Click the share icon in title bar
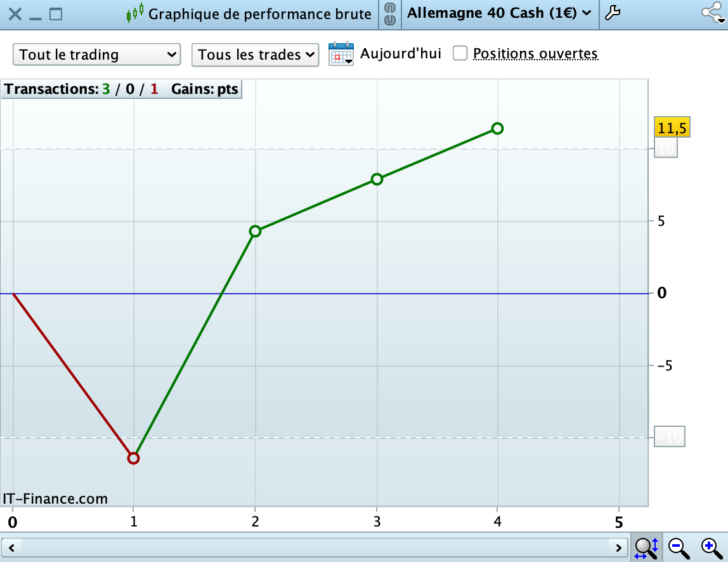This screenshot has height=562, width=728. (x=713, y=13)
